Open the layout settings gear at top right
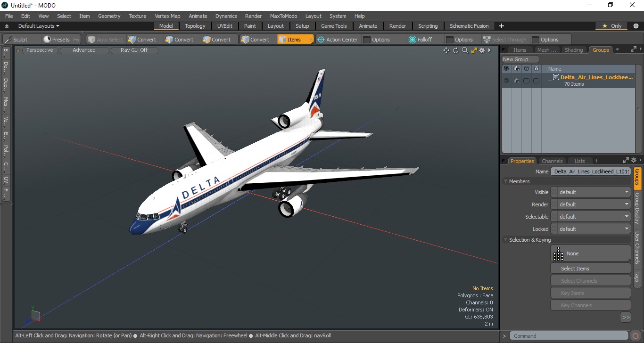Viewport: 644px width, 343px height. pyautogui.click(x=636, y=26)
